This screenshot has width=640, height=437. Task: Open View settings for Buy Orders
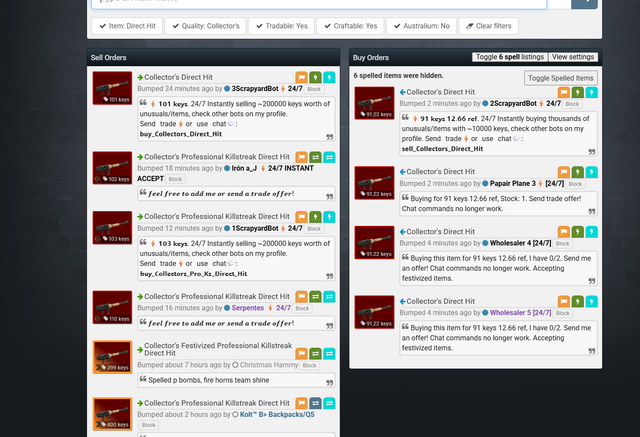pos(573,57)
